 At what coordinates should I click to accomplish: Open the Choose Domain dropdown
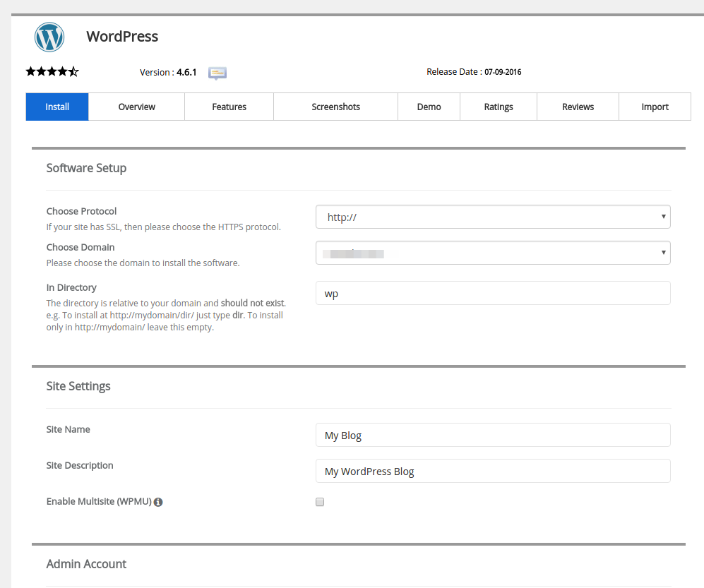(492, 253)
